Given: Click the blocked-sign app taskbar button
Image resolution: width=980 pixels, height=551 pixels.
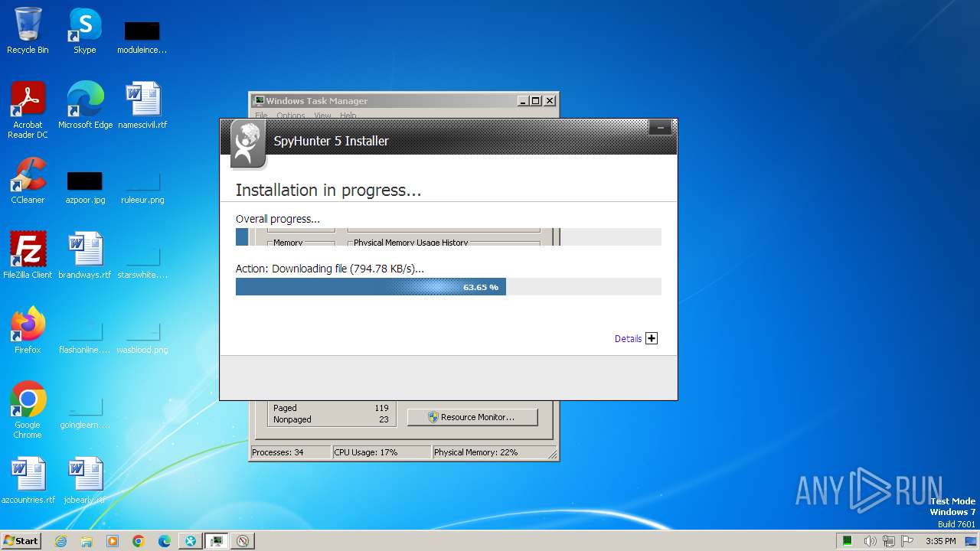Looking at the screenshot, I should [x=243, y=541].
